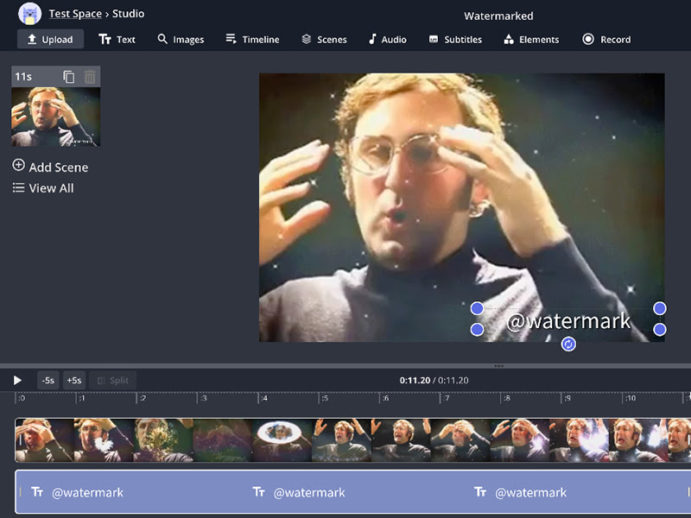
Task: Click the Test Space breadcrumb link
Action: click(75, 14)
